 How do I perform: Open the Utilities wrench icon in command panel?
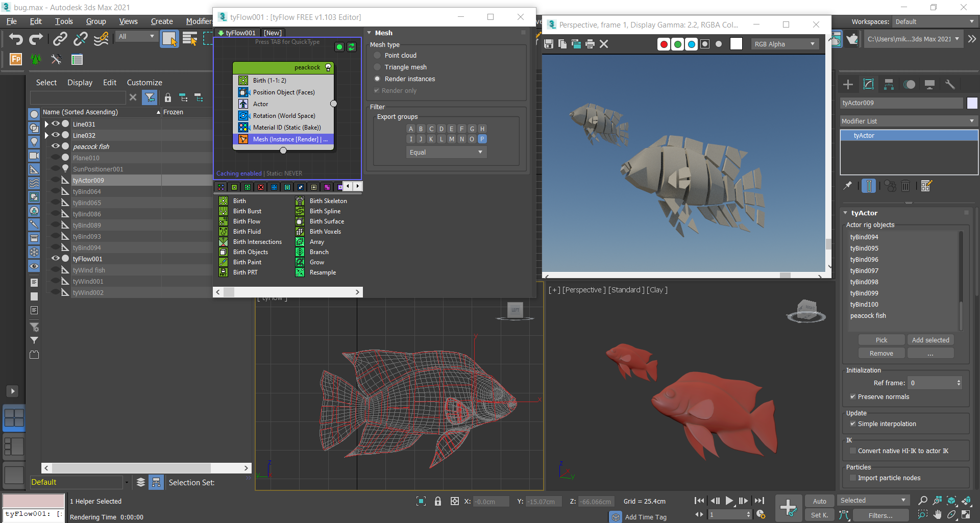coord(950,85)
